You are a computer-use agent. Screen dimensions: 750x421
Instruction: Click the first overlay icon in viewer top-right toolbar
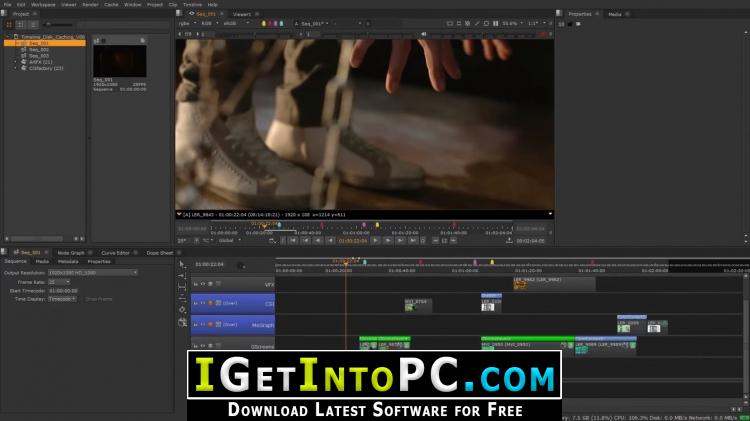450,23
